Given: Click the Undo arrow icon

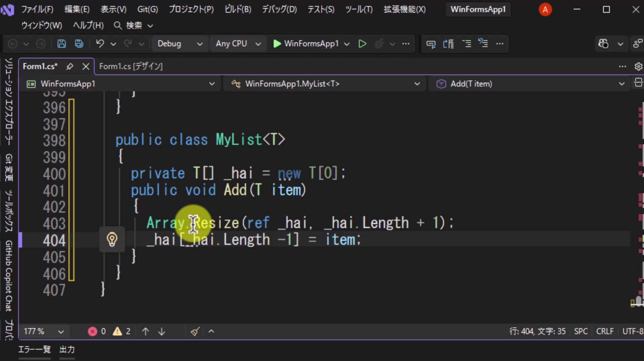Looking at the screenshot, I should coord(100,44).
